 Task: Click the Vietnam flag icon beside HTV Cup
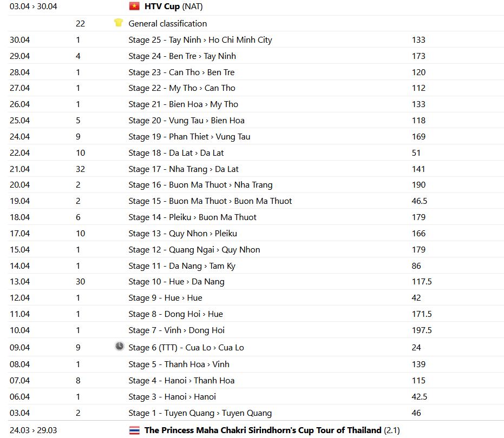click(x=134, y=6)
